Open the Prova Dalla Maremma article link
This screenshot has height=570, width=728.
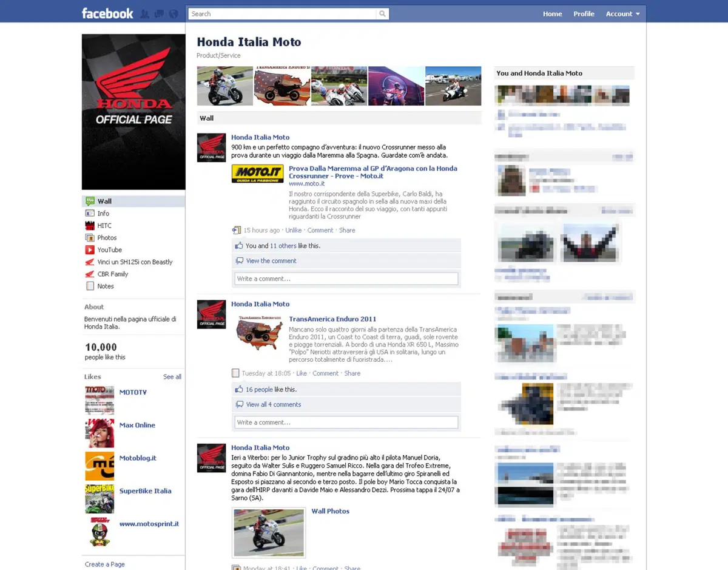pos(373,172)
